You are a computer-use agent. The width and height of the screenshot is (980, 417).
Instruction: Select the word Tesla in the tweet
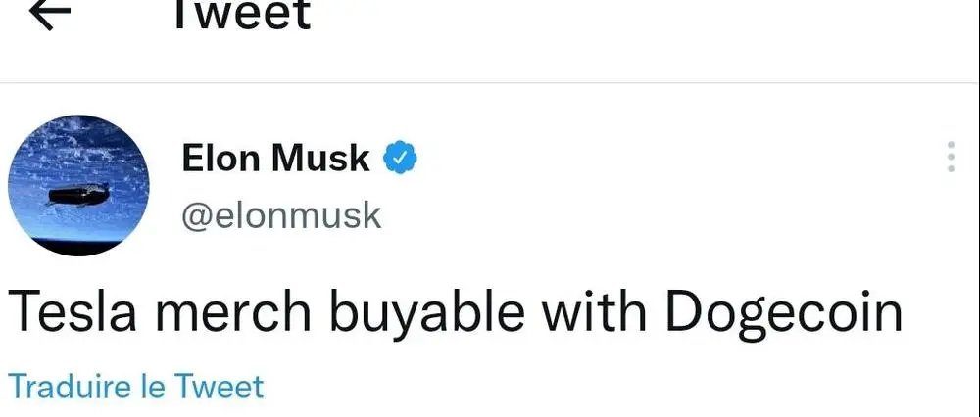click(x=72, y=312)
